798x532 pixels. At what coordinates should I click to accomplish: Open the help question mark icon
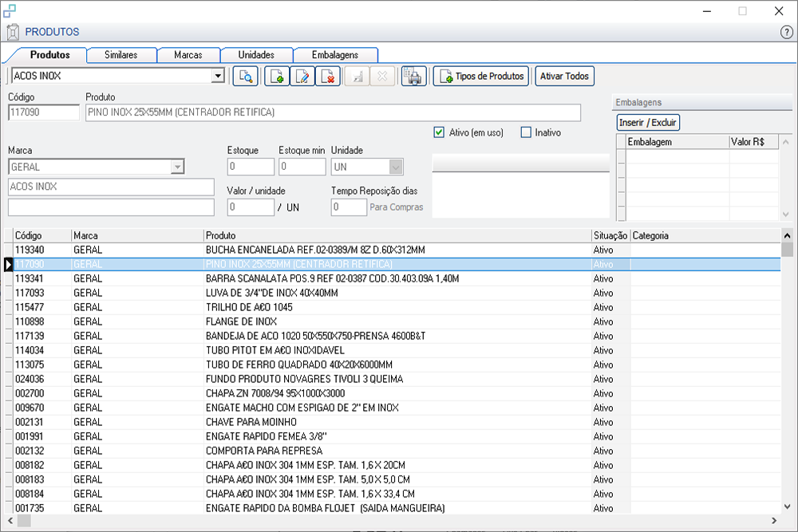pos(786,32)
